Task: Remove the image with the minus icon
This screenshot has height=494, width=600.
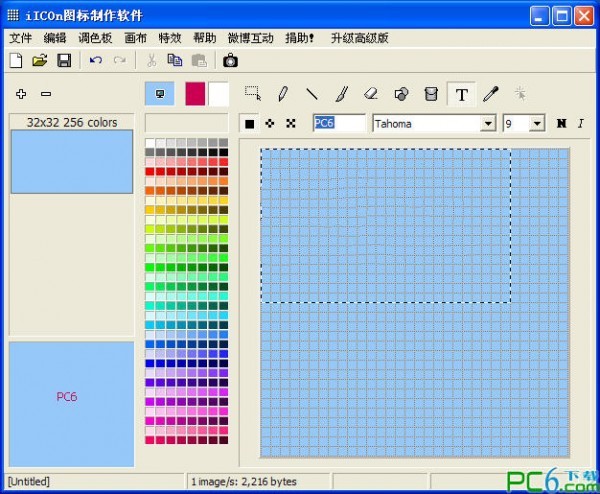Action: (x=46, y=94)
